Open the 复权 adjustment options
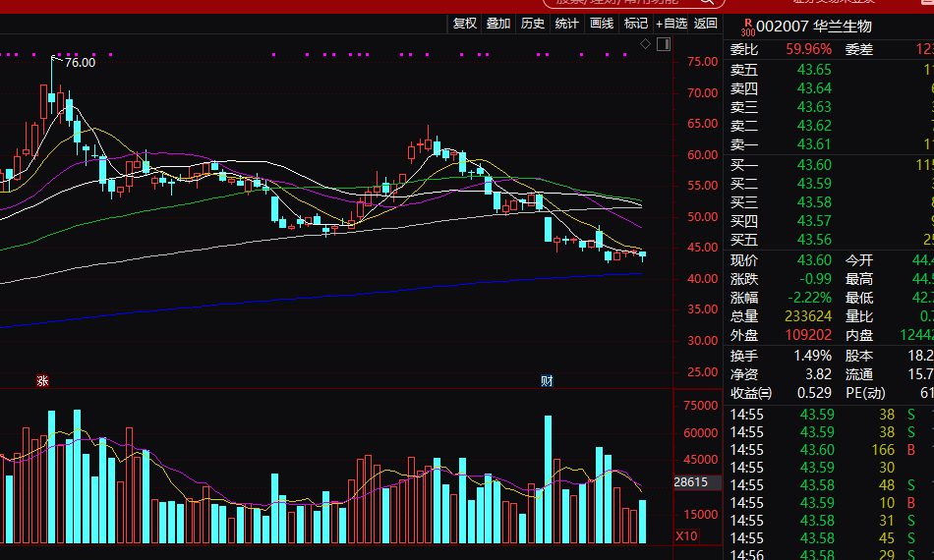 (464, 24)
